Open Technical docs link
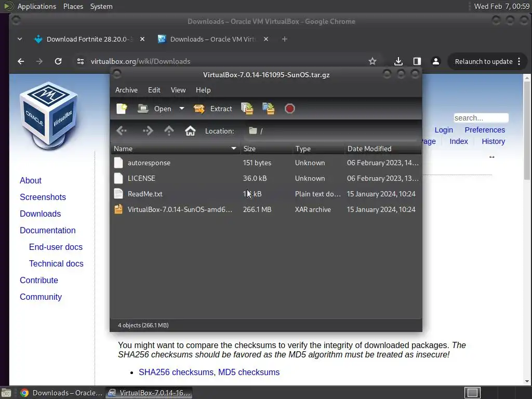 pyautogui.click(x=56, y=263)
